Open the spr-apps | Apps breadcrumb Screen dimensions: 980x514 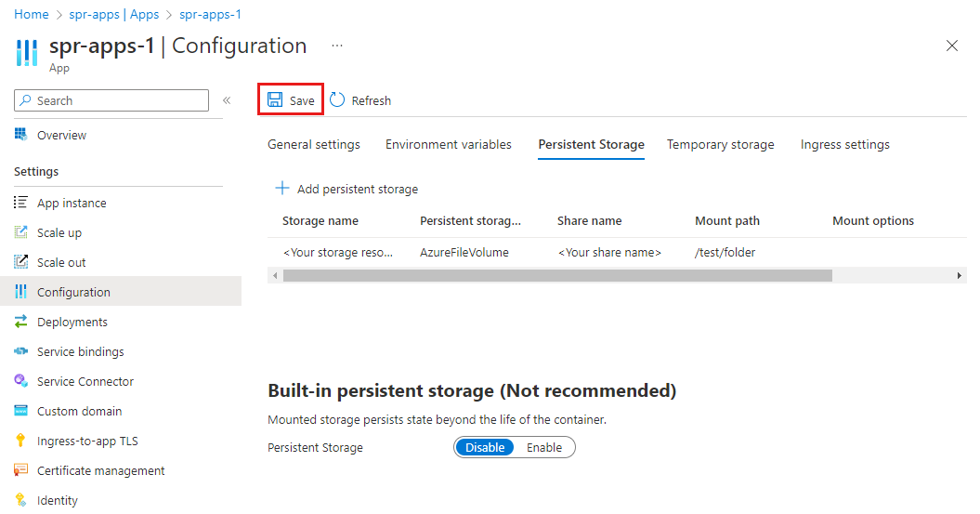113,15
